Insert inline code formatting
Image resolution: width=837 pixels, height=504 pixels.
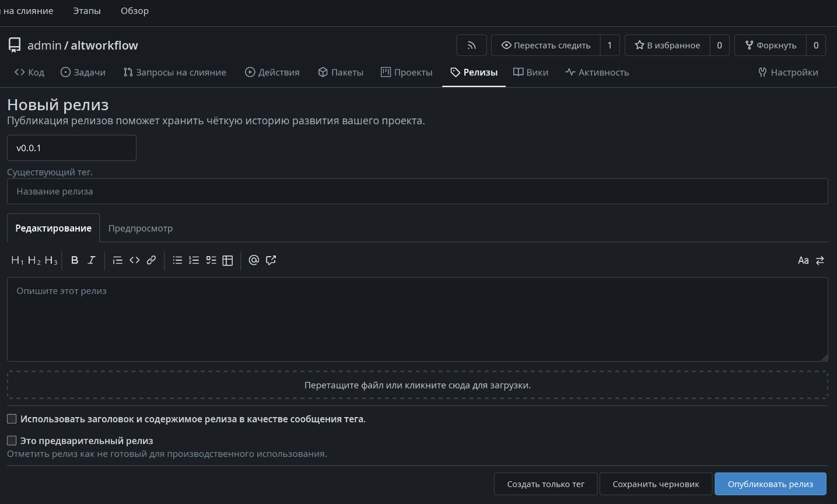[x=135, y=260]
